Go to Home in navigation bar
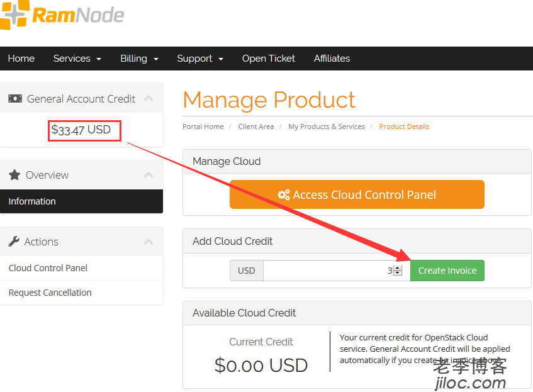This screenshot has height=392, width=533. [x=21, y=59]
